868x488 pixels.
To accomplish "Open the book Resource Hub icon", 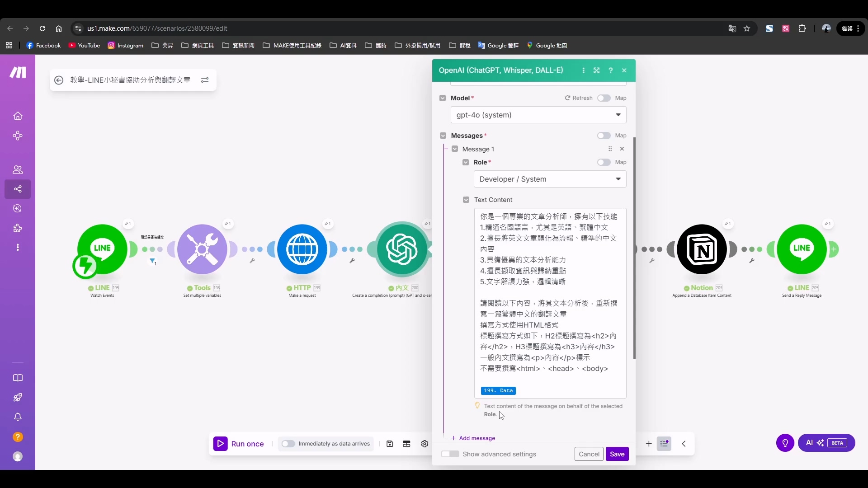I will (18, 378).
